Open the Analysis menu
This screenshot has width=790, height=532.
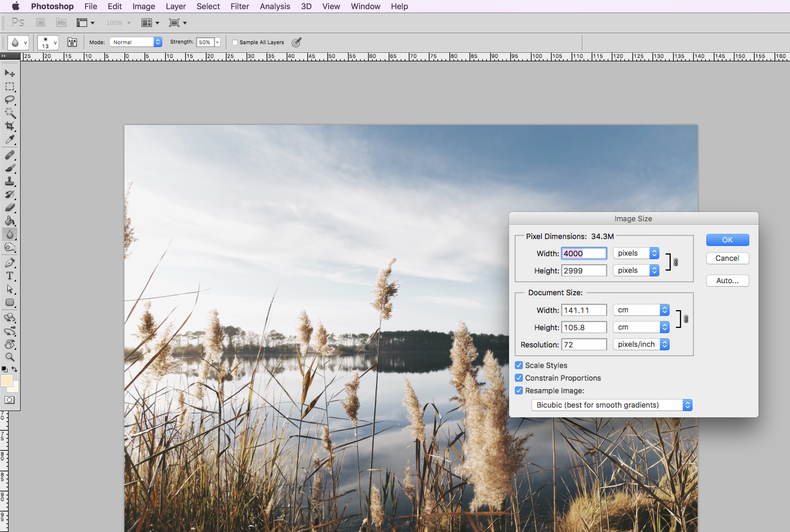coord(275,6)
